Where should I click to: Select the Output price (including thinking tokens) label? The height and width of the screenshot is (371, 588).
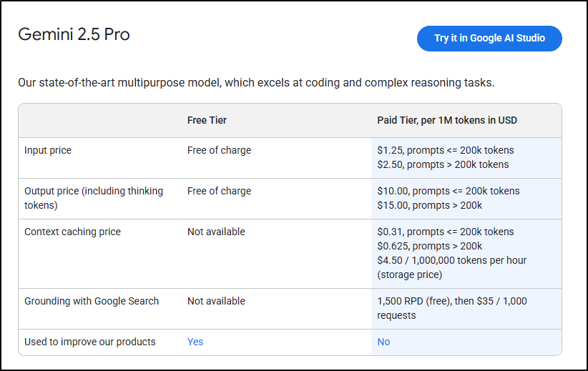(94, 198)
